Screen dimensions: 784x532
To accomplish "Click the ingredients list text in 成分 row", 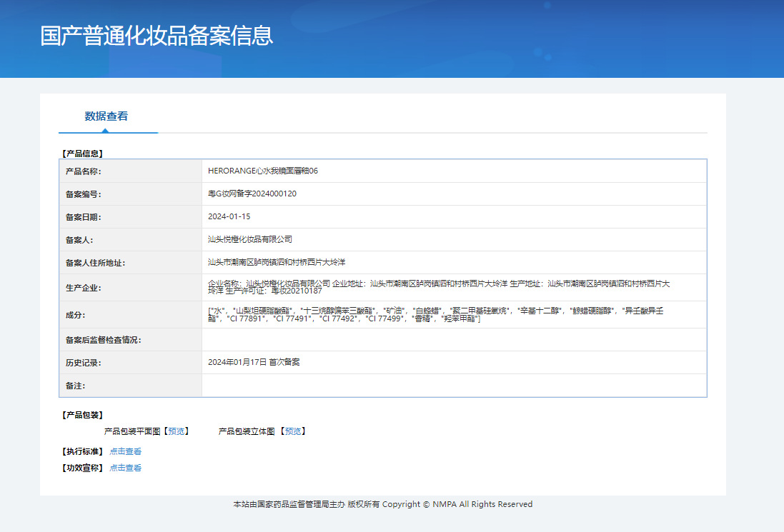I will click(x=435, y=315).
